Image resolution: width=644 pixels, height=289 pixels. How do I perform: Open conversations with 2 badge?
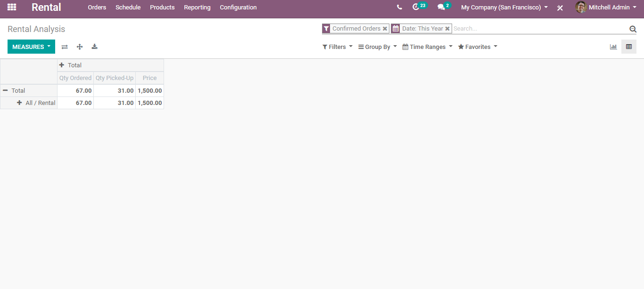coord(444,7)
